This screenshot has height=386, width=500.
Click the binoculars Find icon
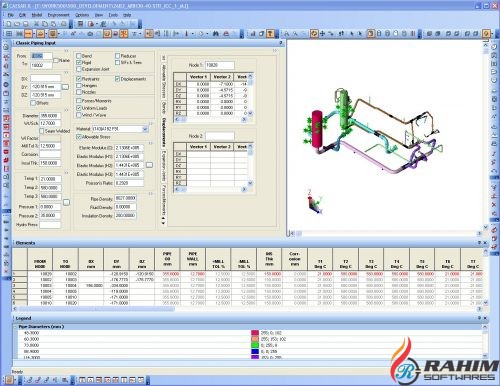[216, 33]
